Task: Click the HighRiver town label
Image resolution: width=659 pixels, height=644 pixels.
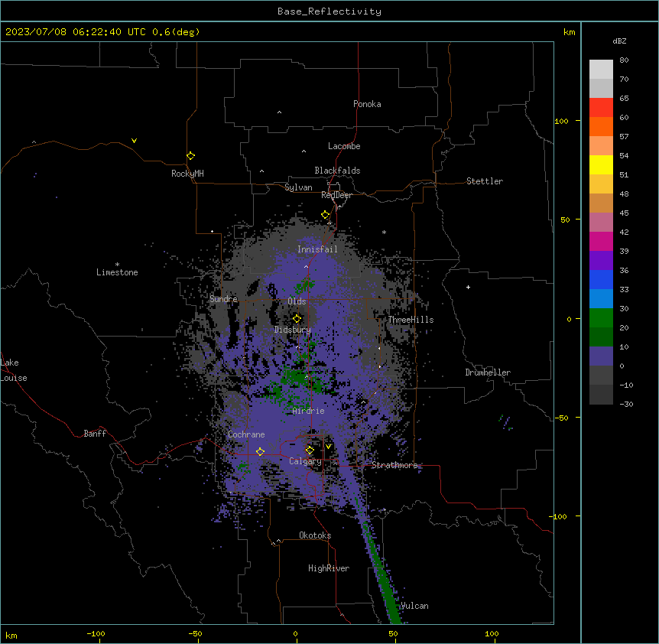Action: coord(329,568)
